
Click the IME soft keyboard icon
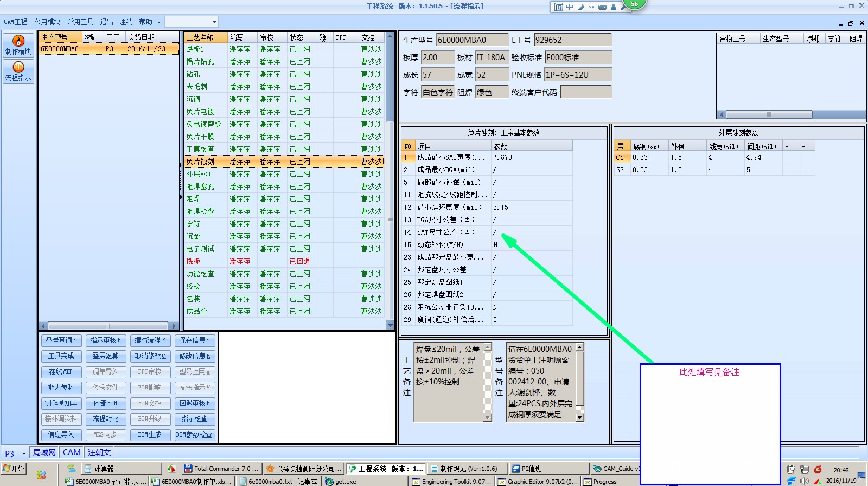602,7
